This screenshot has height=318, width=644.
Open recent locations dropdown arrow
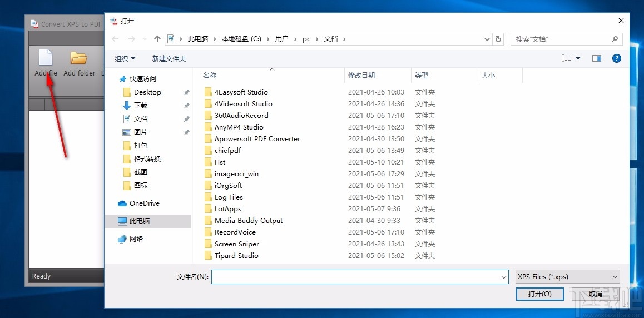pyautogui.click(x=145, y=39)
